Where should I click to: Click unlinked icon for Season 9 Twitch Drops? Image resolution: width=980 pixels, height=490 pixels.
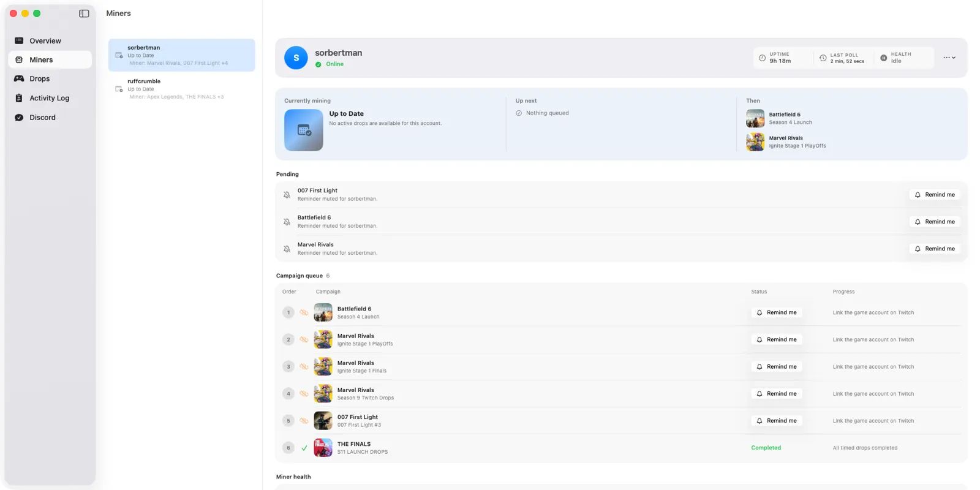click(304, 393)
